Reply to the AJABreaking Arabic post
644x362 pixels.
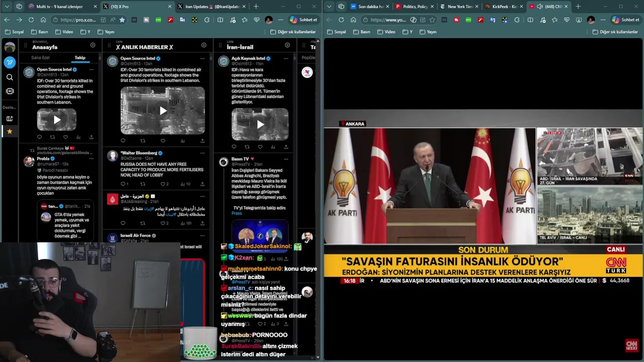tap(123, 223)
